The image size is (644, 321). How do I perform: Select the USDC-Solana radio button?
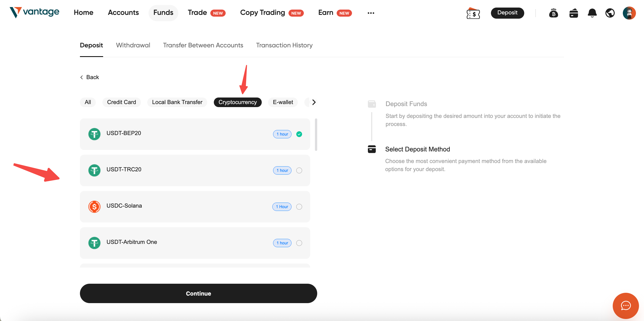[299, 207]
